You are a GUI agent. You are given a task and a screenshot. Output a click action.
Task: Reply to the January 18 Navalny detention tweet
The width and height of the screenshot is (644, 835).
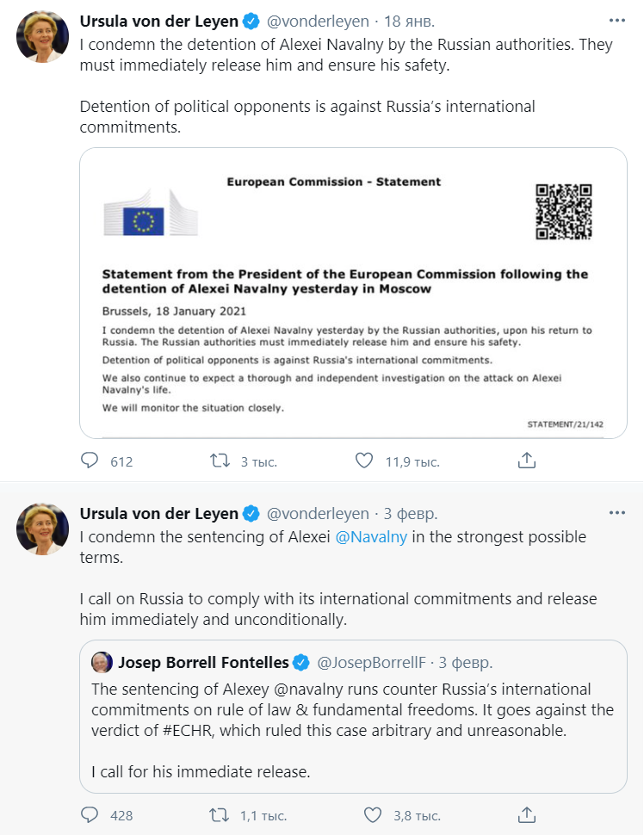coord(90,461)
